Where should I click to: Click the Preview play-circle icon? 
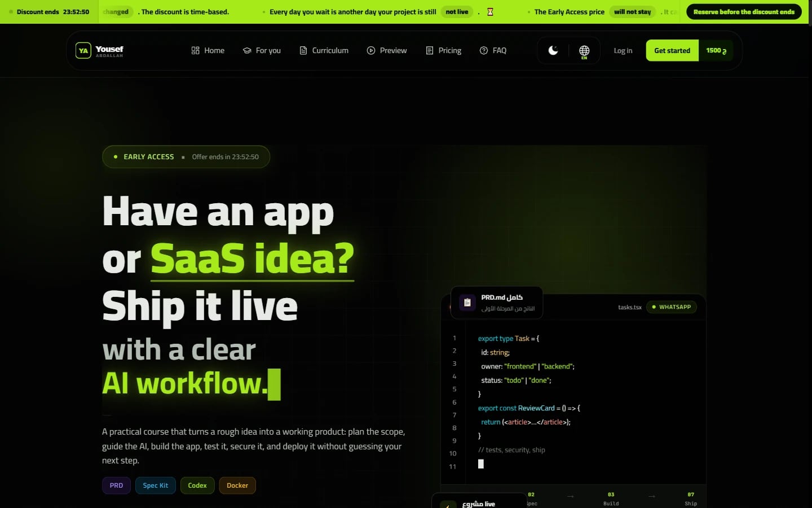tap(371, 50)
